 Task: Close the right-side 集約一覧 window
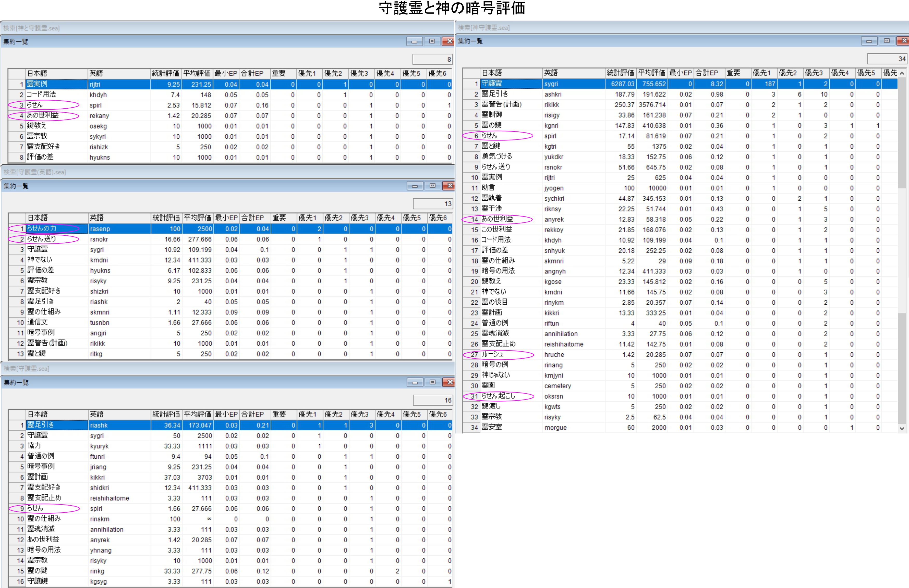903,41
